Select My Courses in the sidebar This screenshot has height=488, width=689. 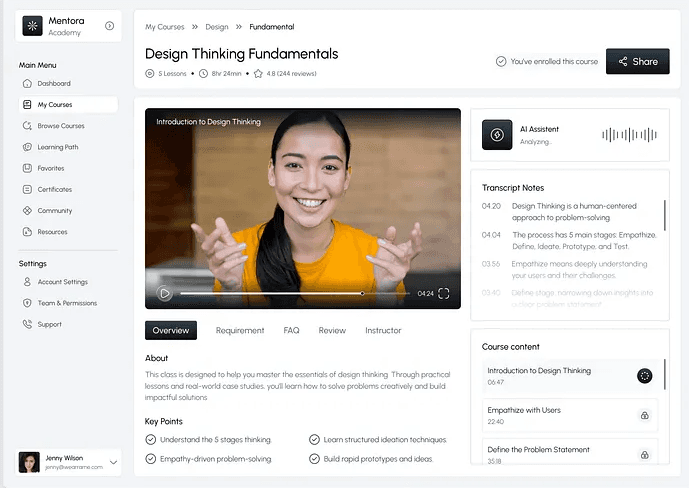[x=68, y=105]
